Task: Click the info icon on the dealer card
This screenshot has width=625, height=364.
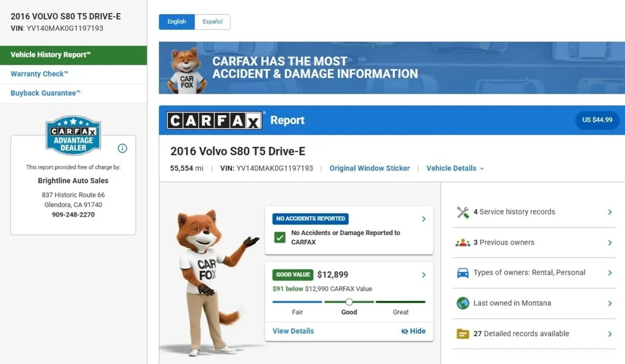Action: click(x=122, y=148)
